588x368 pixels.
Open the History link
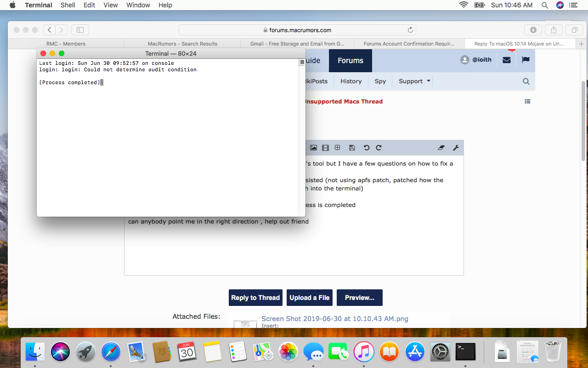pyautogui.click(x=351, y=81)
